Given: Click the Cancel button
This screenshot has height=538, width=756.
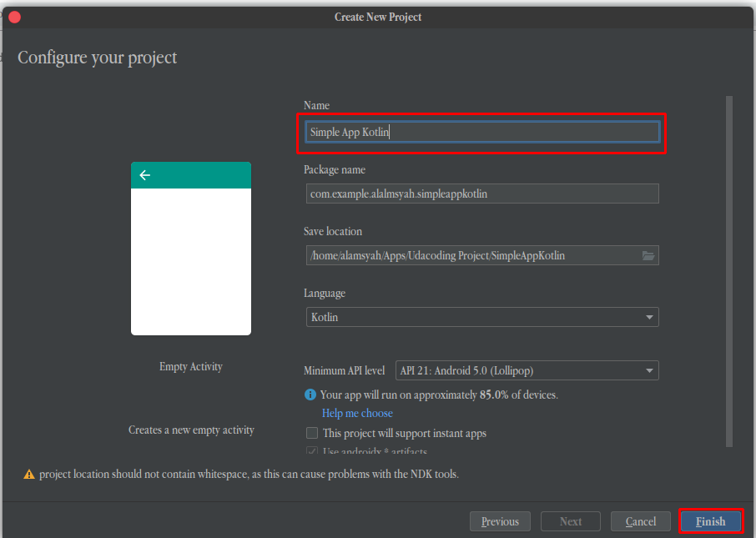Looking at the screenshot, I should [x=640, y=521].
